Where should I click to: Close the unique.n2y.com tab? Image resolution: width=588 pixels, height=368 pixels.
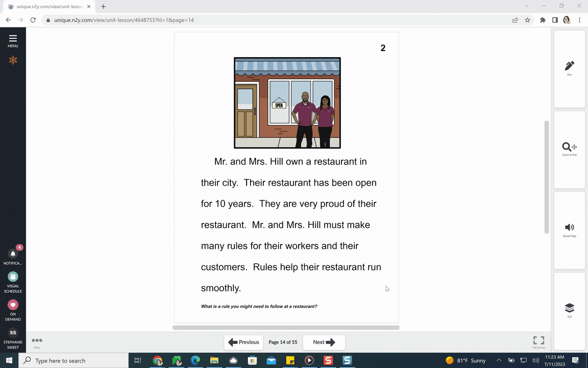coord(89,6)
